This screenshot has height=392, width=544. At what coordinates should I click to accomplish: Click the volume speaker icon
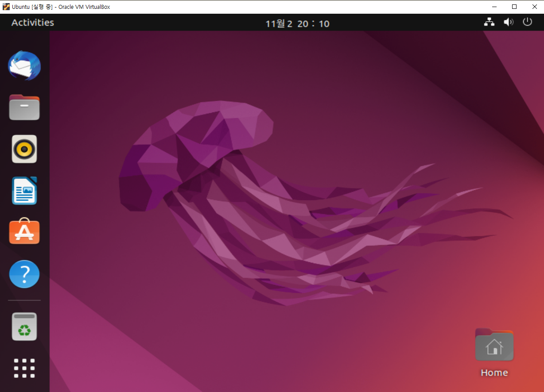coord(509,22)
